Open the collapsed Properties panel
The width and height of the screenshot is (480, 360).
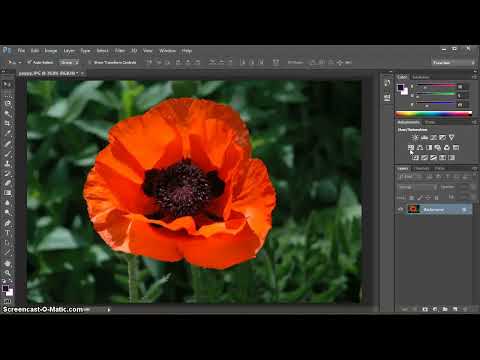point(387,98)
